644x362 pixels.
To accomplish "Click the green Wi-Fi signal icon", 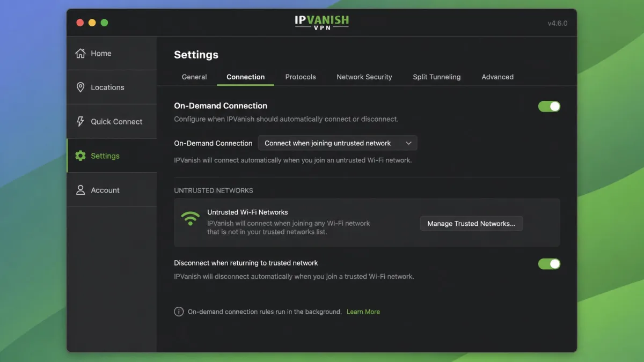I will click(x=190, y=218).
